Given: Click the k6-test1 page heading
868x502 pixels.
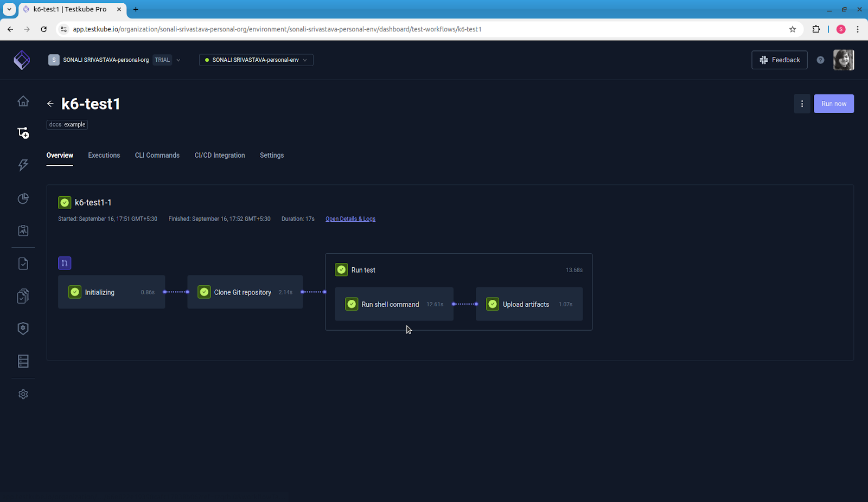Looking at the screenshot, I should [91, 104].
